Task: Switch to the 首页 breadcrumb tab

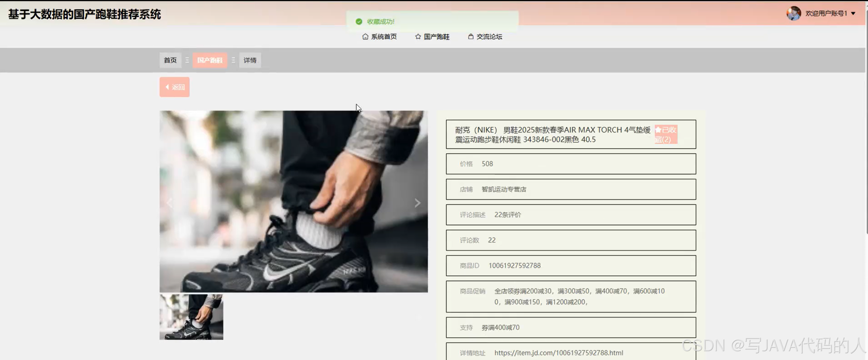Action: [170, 60]
